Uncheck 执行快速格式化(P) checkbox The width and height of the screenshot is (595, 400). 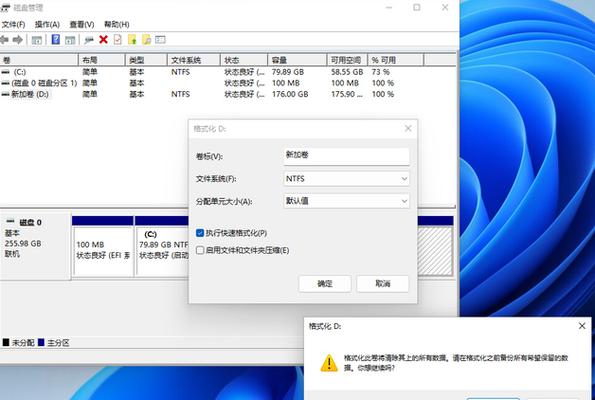(200, 233)
